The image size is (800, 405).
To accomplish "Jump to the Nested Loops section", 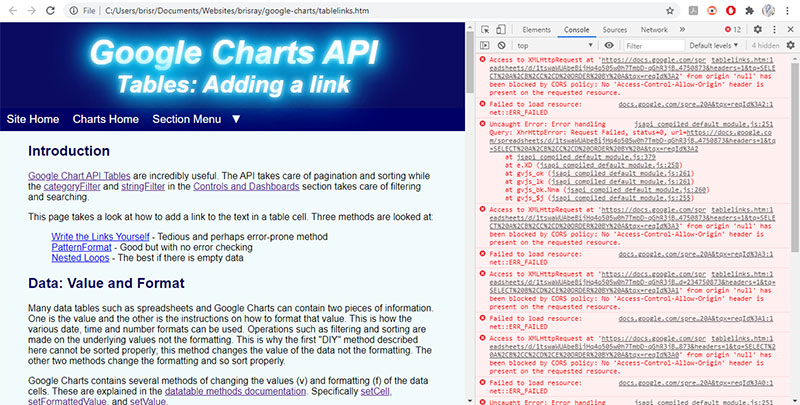I will tap(80, 258).
